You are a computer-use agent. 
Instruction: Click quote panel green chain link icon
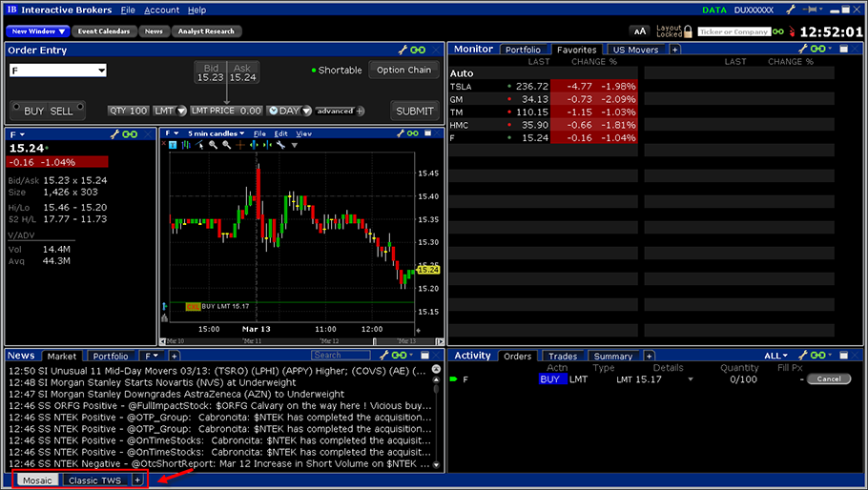pyautogui.click(x=130, y=134)
